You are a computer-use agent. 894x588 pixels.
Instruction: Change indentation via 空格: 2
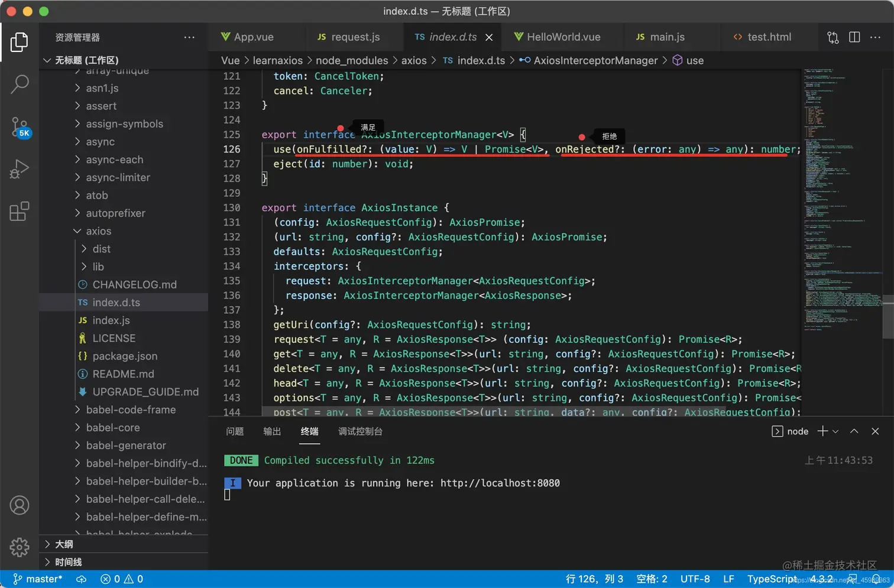tap(652, 579)
